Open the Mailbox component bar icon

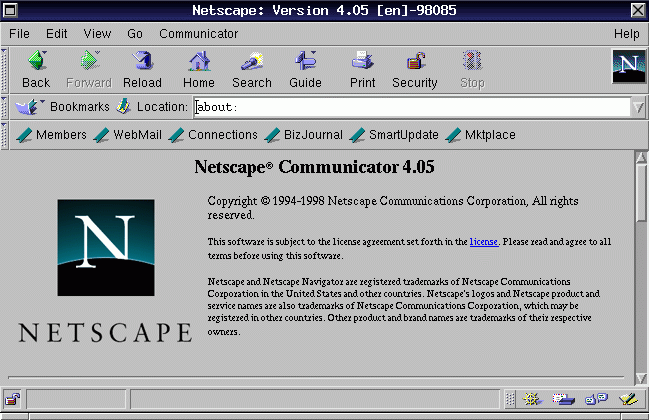pyautogui.click(x=563, y=399)
